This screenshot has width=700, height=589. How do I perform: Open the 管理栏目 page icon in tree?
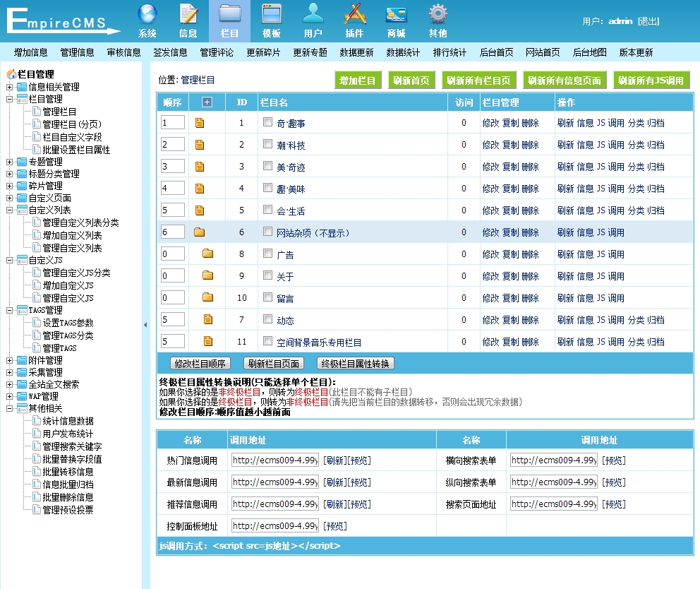tap(37, 112)
